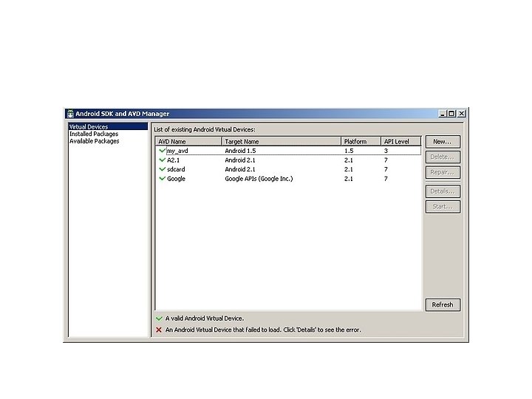The width and height of the screenshot is (532, 399).
Task: Click the Details... button
Action: (443, 191)
